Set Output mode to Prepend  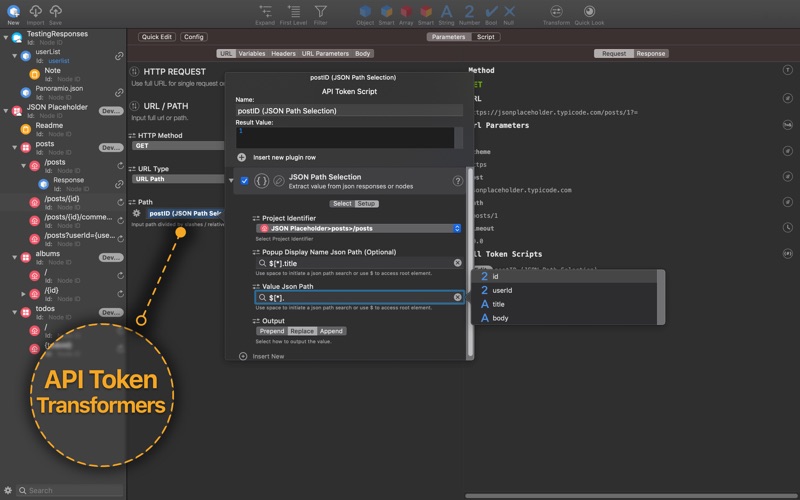(272, 331)
